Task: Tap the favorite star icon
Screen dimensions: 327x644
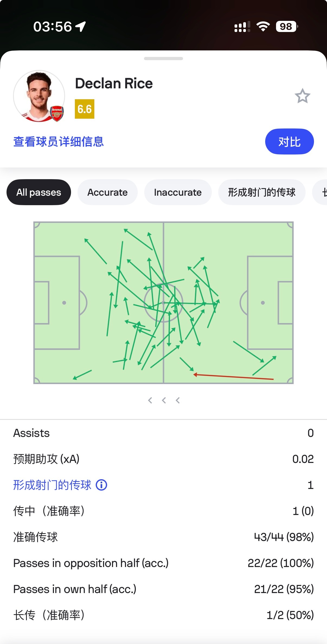Action: pos(302,96)
